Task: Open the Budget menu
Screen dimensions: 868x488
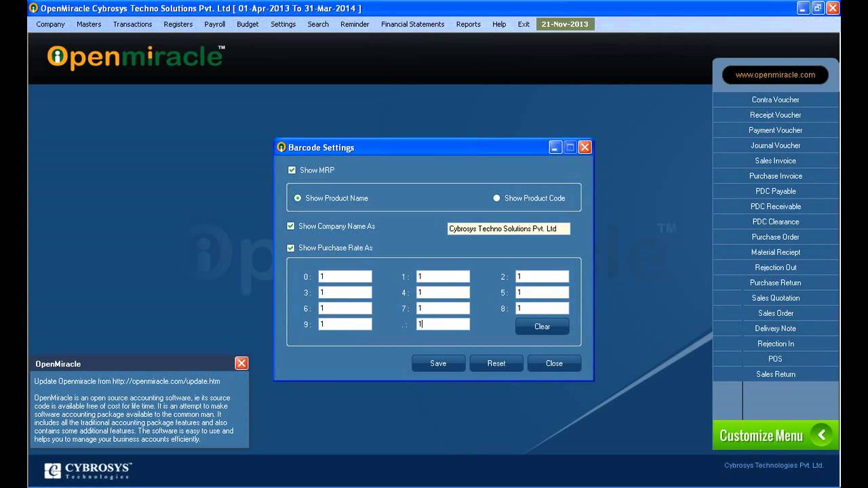Action: [x=248, y=24]
